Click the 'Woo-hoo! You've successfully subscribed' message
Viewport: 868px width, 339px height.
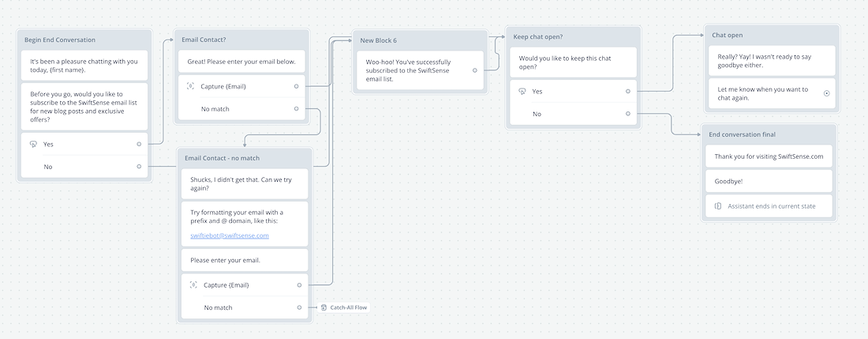pos(420,70)
